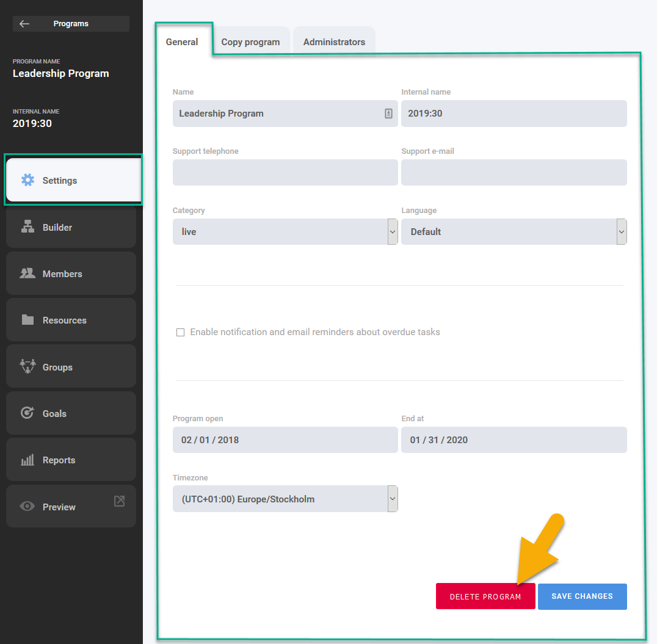Viewport: 657px width, 644px height.
Task: Switch to the Copy program tab
Action: click(x=250, y=42)
